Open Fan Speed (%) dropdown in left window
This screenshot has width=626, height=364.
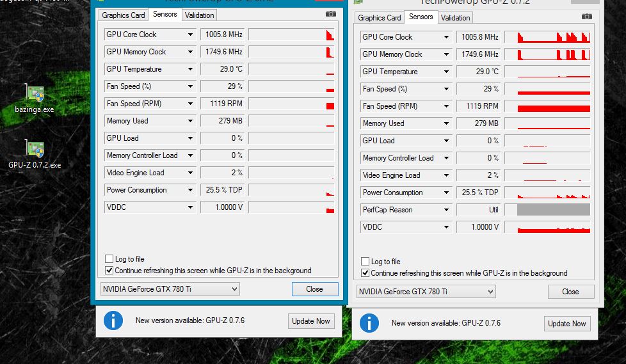pos(191,86)
